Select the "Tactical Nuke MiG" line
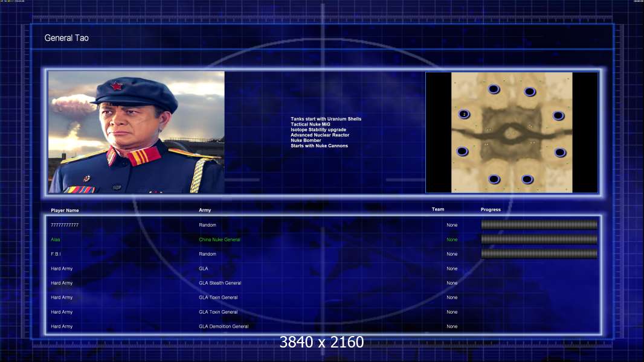This screenshot has width=644, height=362. (x=310, y=124)
